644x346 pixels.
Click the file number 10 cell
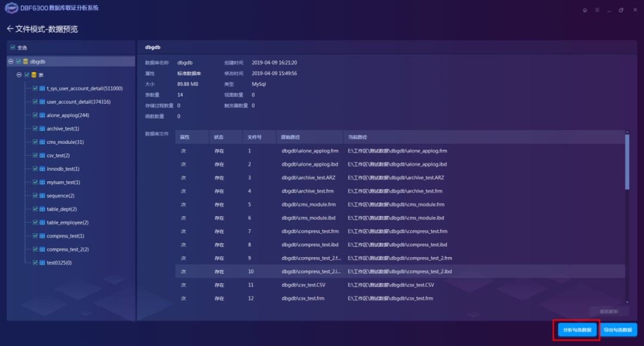point(250,271)
